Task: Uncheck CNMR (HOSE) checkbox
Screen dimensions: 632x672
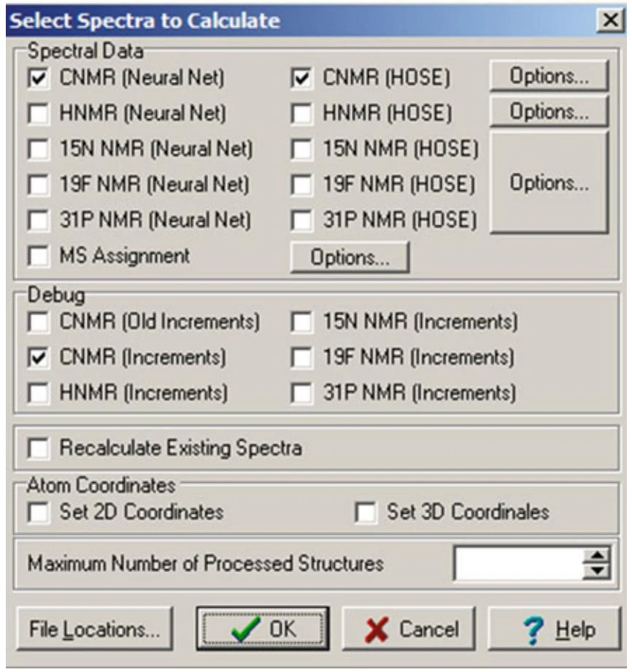Action: (x=301, y=78)
